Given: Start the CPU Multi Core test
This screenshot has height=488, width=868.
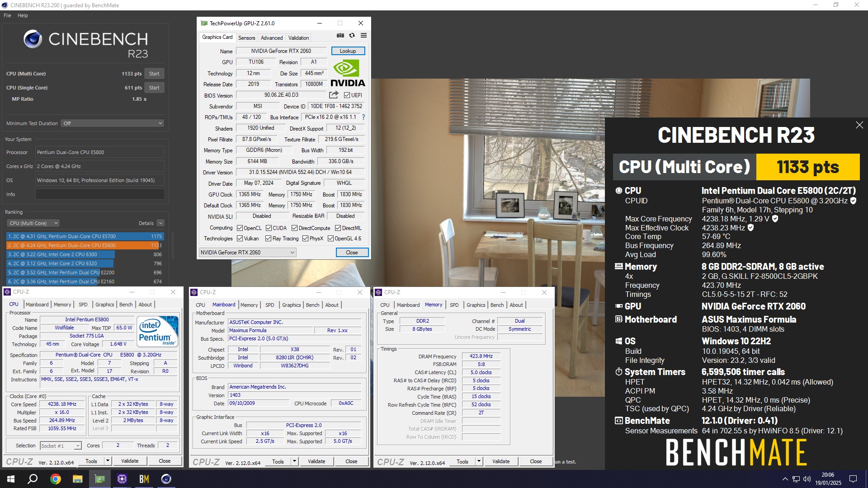Looking at the screenshot, I should point(154,74).
